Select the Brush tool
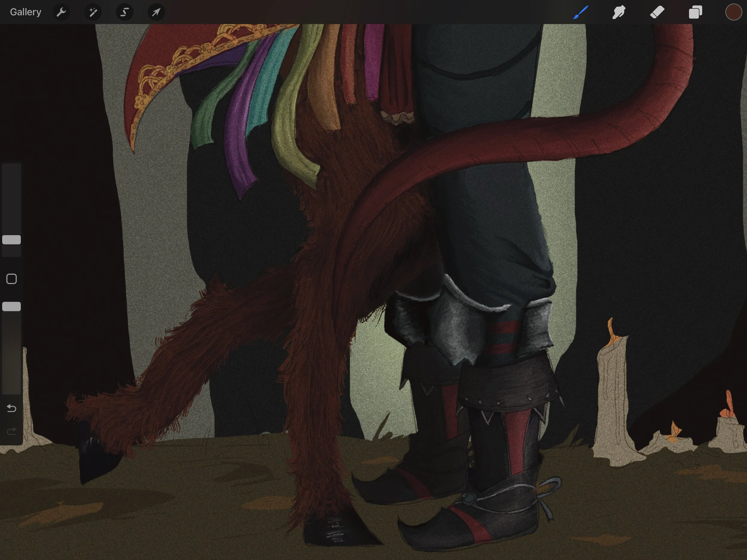Image resolution: width=747 pixels, height=560 pixels. tap(581, 12)
